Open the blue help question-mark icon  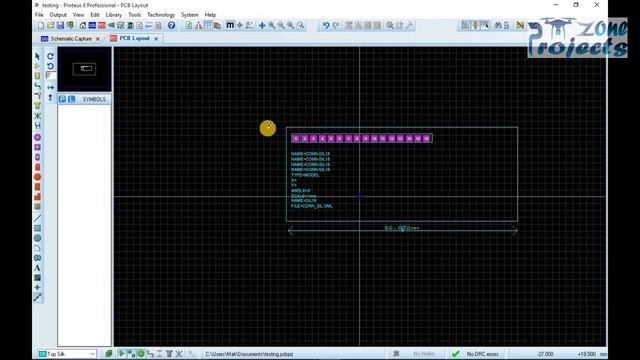(171, 25)
